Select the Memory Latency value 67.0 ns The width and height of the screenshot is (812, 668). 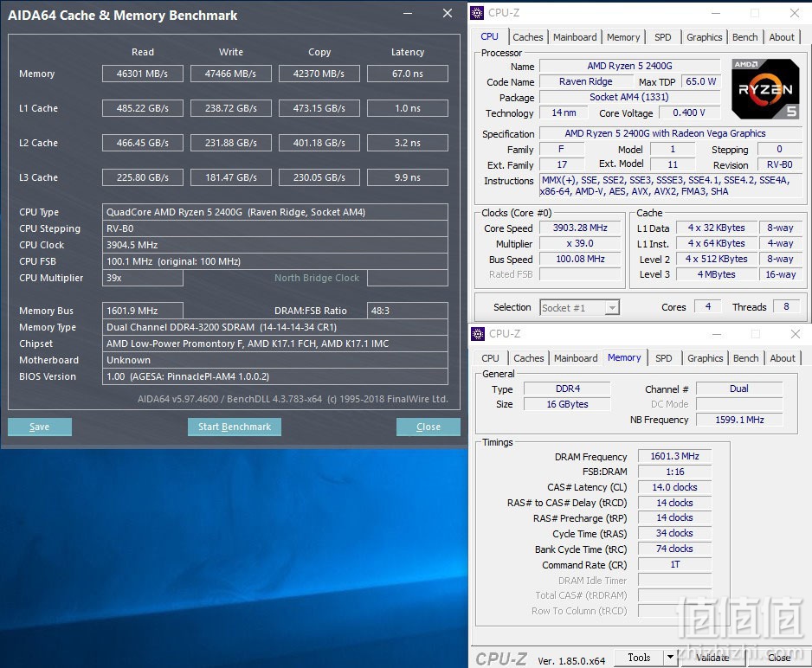[x=408, y=74]
